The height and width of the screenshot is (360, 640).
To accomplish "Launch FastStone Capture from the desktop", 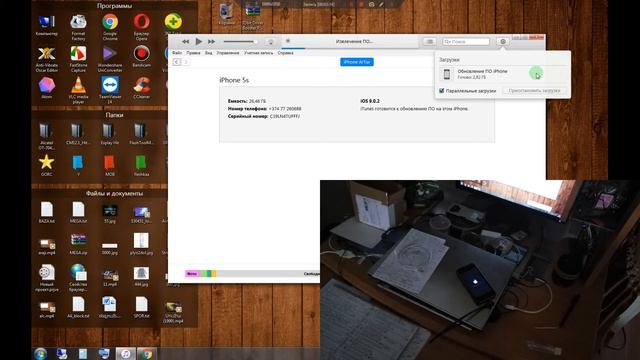I will (78, 59).
